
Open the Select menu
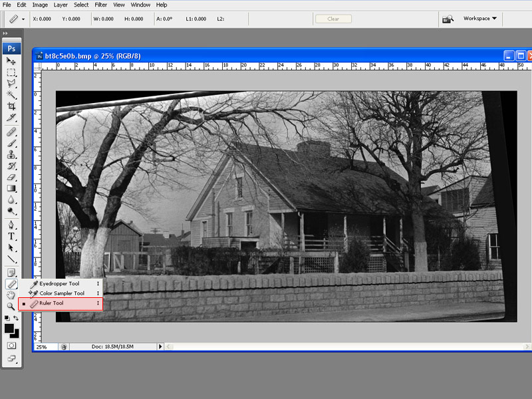tap(81, 5)
